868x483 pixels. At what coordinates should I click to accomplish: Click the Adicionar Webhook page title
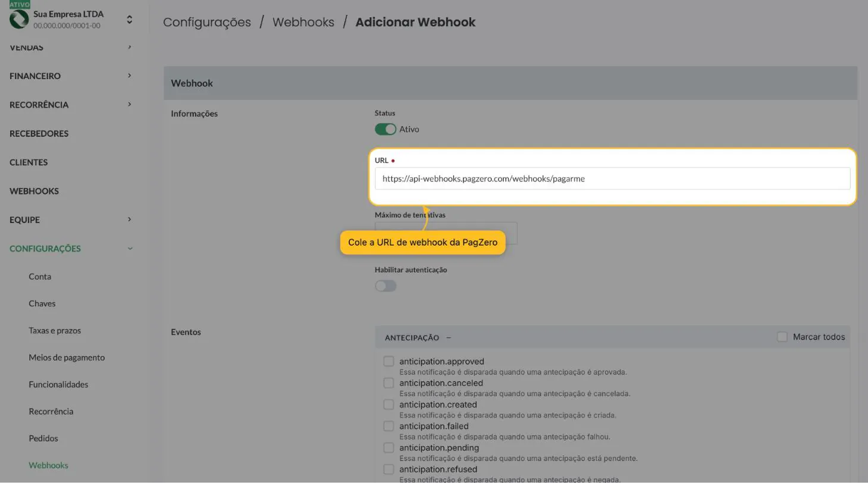[x=415, y=22]
